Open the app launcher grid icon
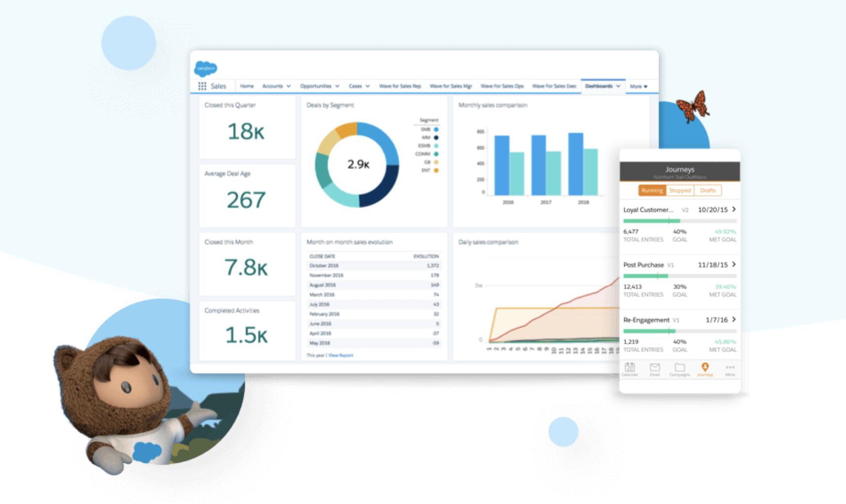Viewport: 846px width, 504px height. [202, 86]
